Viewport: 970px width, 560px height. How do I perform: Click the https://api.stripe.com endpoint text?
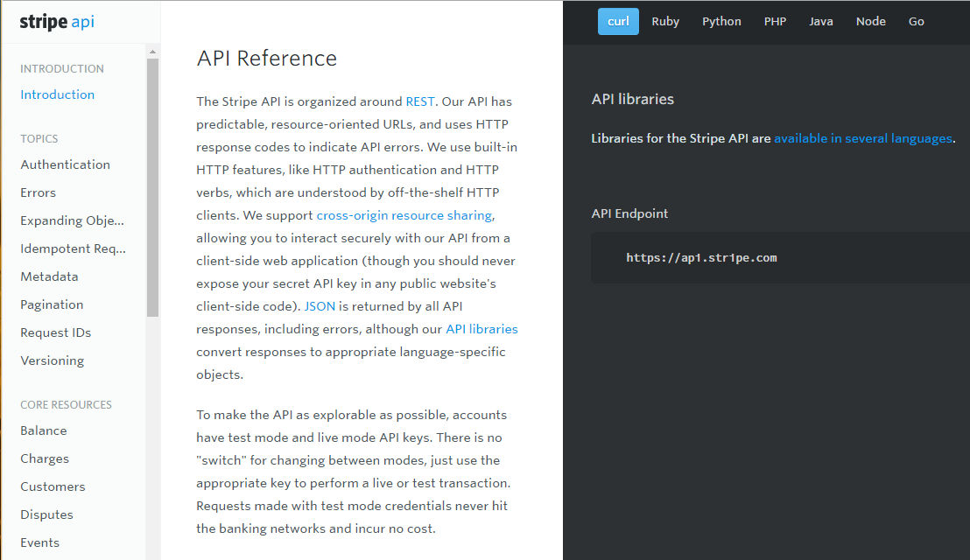[701, 258]
